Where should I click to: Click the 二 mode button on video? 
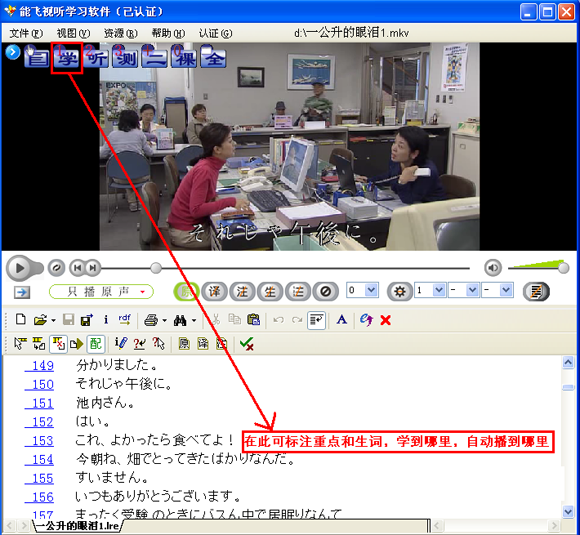pos(155,58)
